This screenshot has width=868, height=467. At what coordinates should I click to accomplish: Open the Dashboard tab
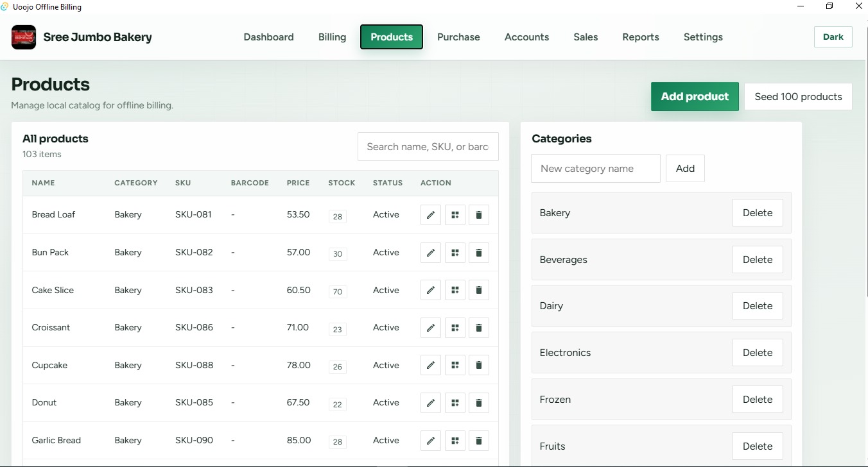coord(268,37)
